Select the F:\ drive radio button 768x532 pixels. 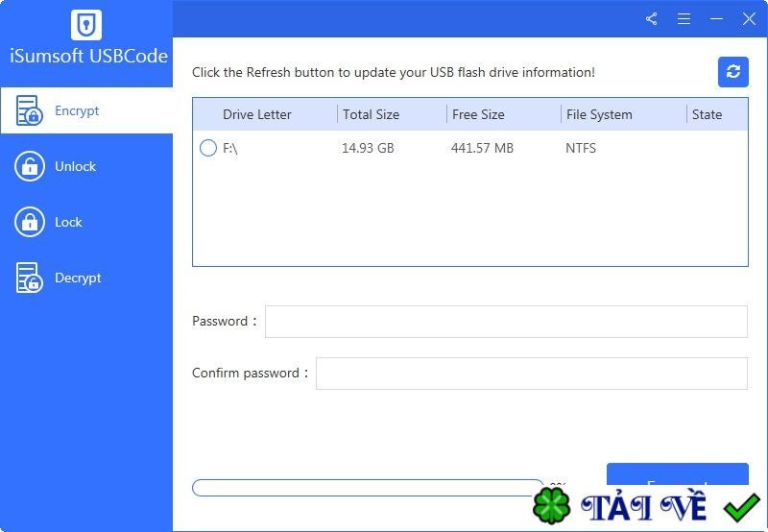click(x=208, y=148)
